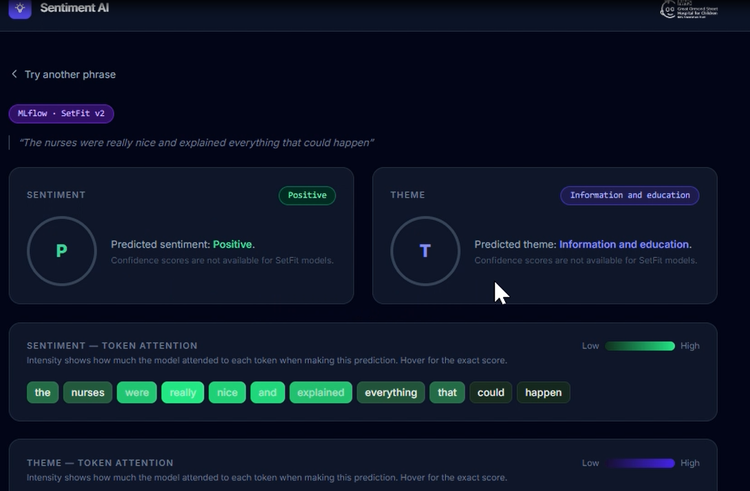Click the purple theme attention gradient bar

(640, 463)
